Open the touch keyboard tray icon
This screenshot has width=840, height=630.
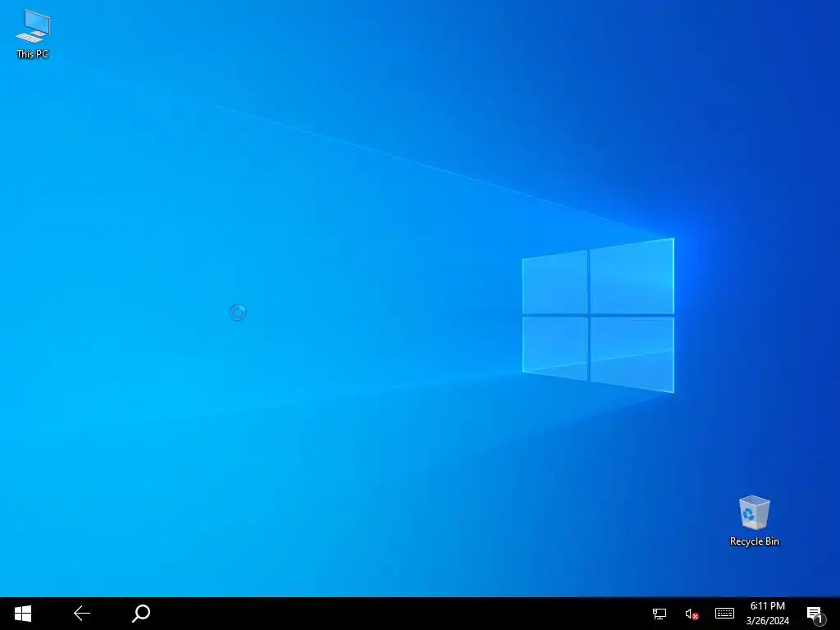(x=724, y=613)
